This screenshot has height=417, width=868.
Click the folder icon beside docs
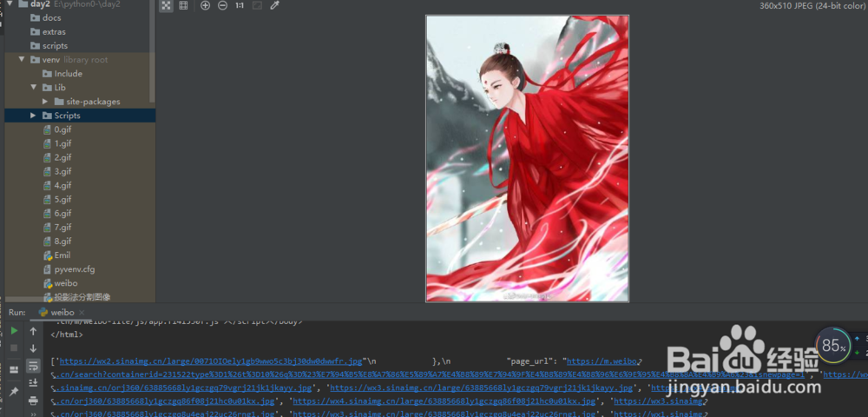click(35, 17)
